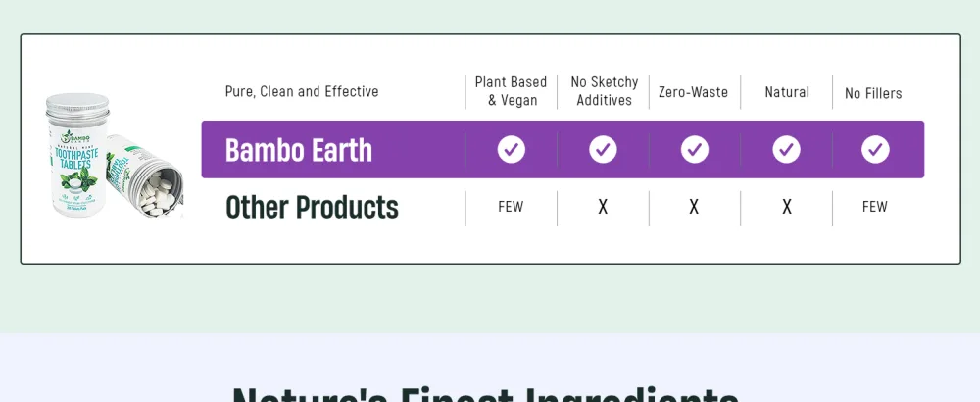Click FEW under Plant Based & Vegan

tap(511, 207)
